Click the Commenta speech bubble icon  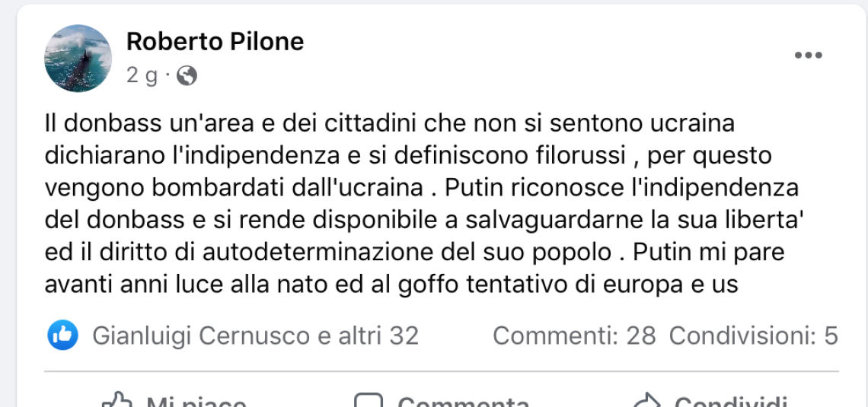(369, 402)
